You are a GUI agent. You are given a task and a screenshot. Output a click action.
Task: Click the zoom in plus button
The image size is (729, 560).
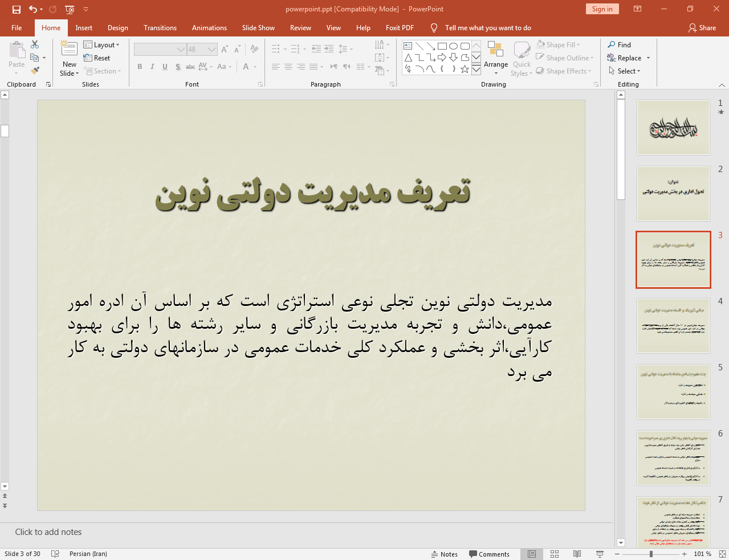[685, 554]
